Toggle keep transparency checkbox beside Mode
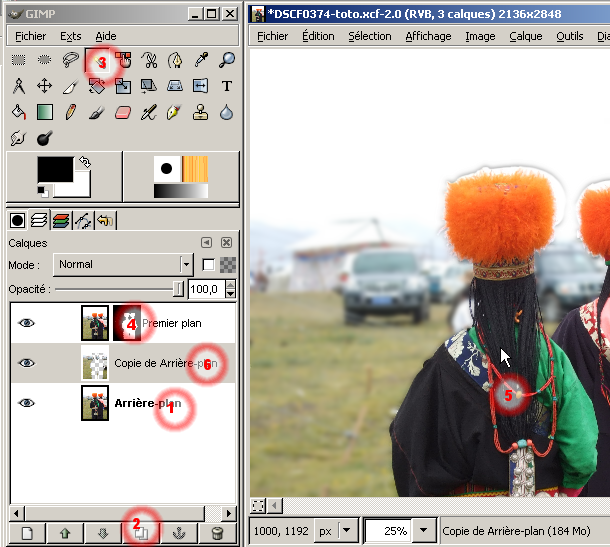610x547 pixels. [x=209, y=265]
